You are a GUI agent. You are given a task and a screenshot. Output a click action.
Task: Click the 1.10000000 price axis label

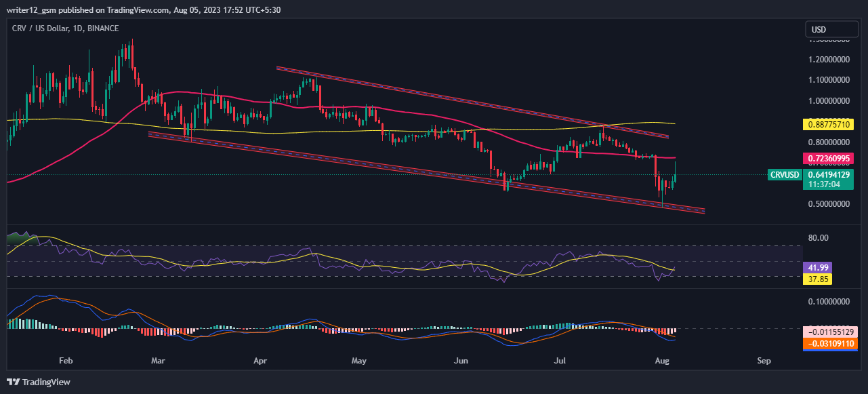click(x=829, y=79)
